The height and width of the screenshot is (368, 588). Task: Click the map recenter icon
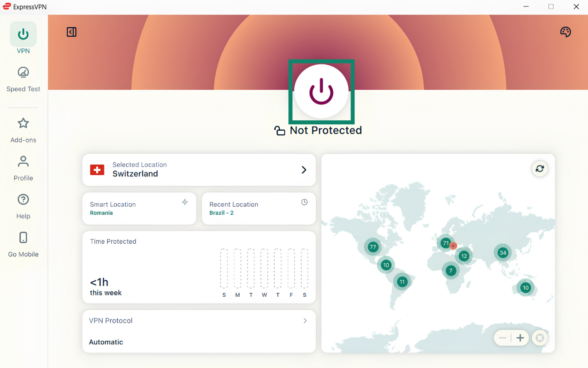[540, 338]
